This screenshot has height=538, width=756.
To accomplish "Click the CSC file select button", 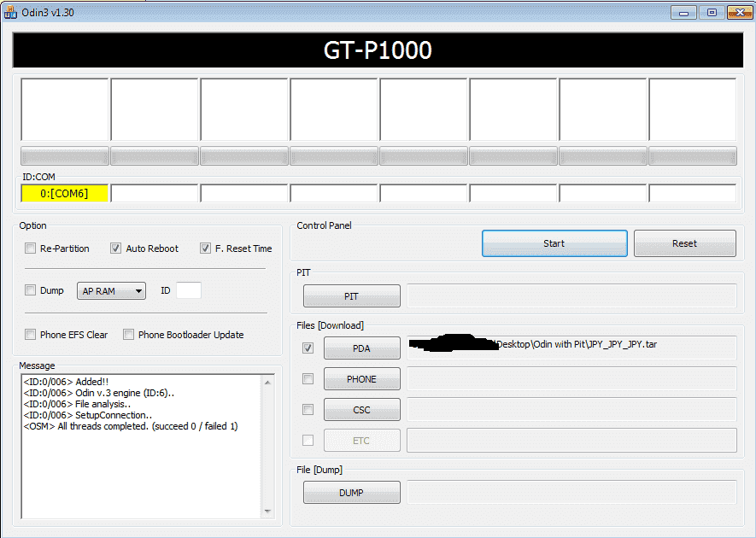I will tap(361, 410).
